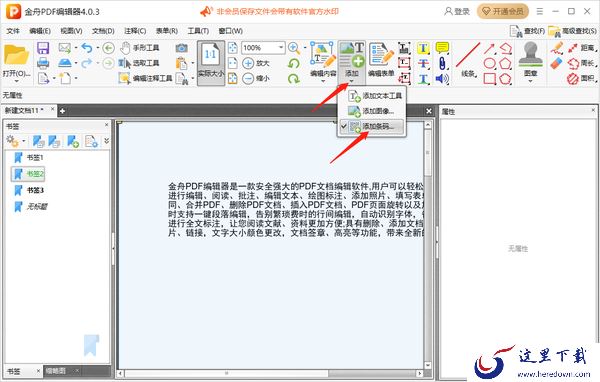Expand the Edit Content (编辑内容) dropdown arrow
600x382 pixels.
(323, 81)
